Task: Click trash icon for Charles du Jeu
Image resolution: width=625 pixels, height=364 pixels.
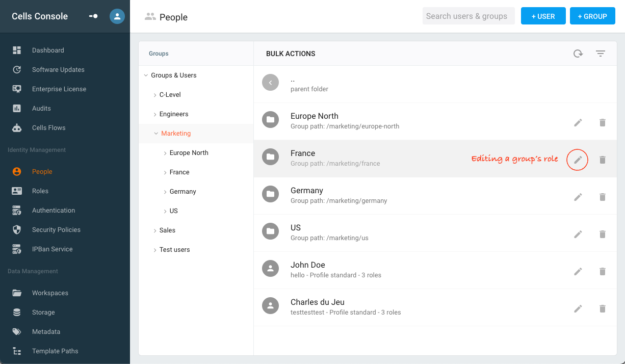Action: pos(603,309)
